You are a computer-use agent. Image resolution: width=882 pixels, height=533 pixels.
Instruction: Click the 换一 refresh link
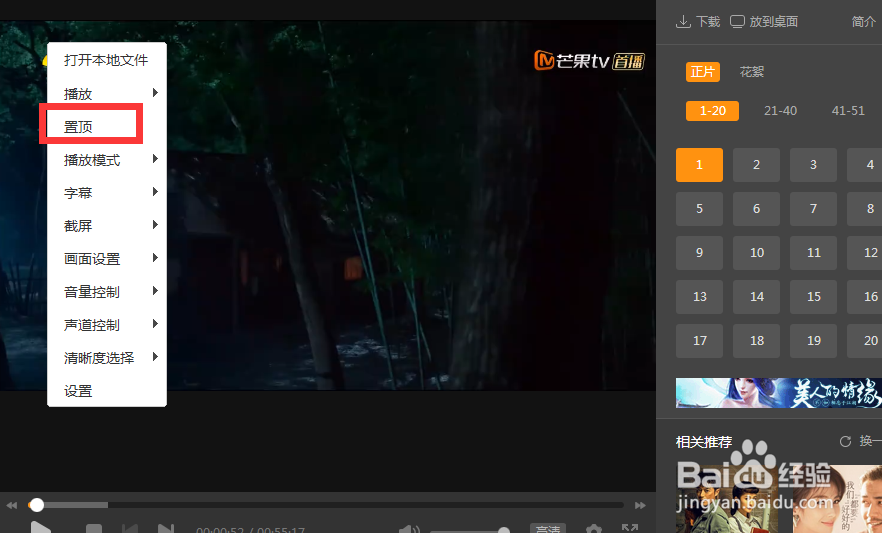[x=870, y=441]
